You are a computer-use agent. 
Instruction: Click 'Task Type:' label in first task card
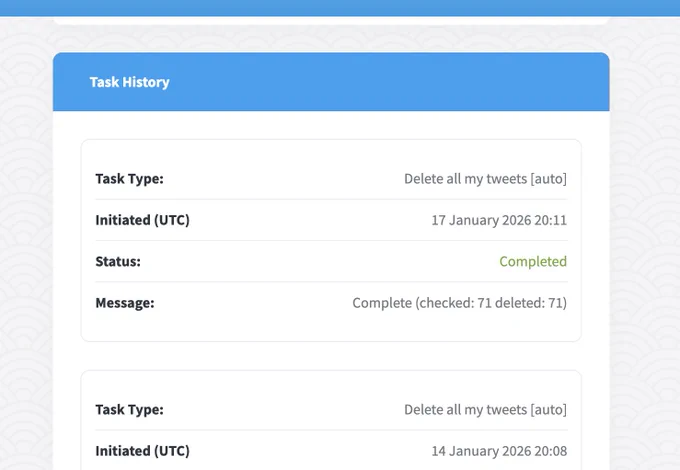coord(129,179)
